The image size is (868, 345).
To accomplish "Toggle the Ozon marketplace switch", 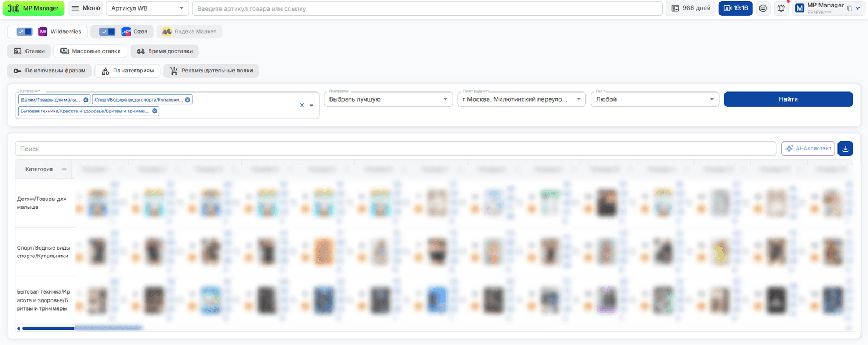I will tap(107, 32).
